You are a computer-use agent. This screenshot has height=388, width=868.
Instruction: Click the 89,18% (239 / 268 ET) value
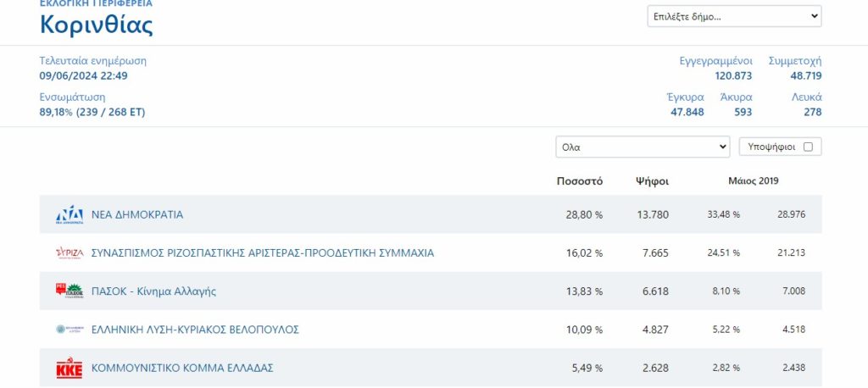pyautogui.click(x=92, y=113)
